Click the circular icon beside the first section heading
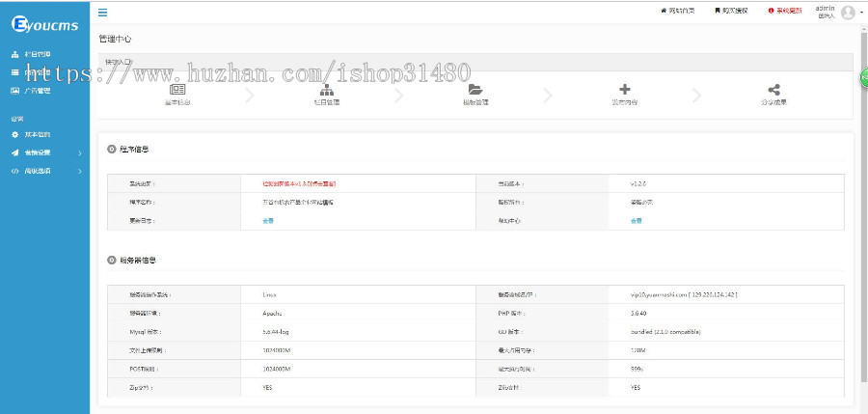 [x=111, y=149]
